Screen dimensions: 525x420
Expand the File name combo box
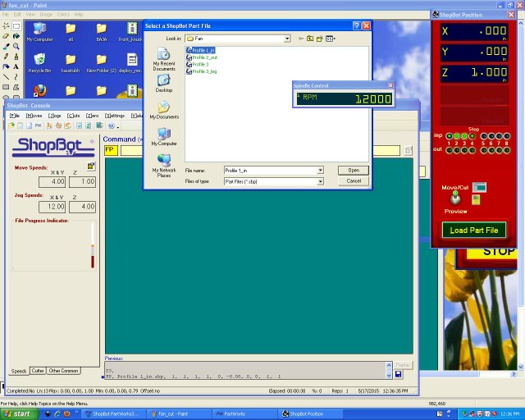(x=321, y=170)
